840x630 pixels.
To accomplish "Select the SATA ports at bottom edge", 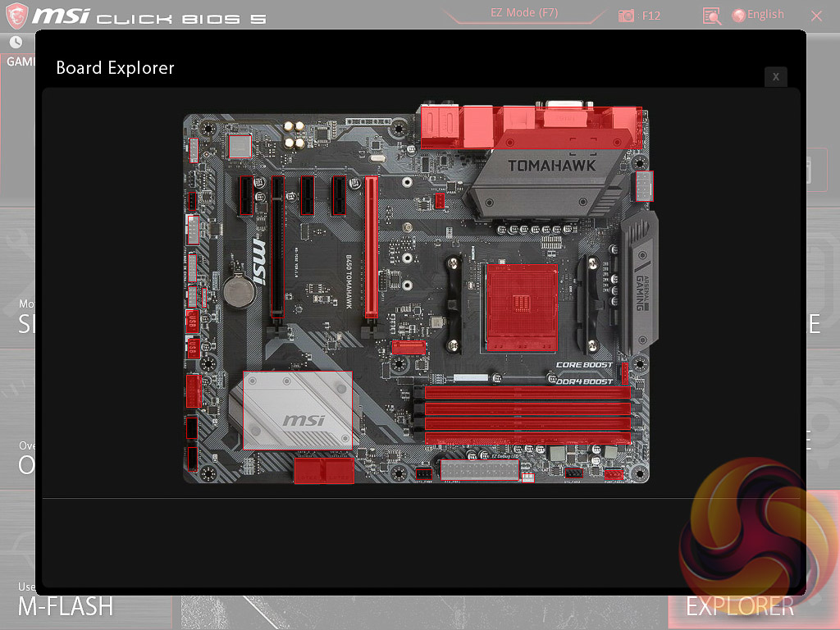I will [x=324, y=470].
